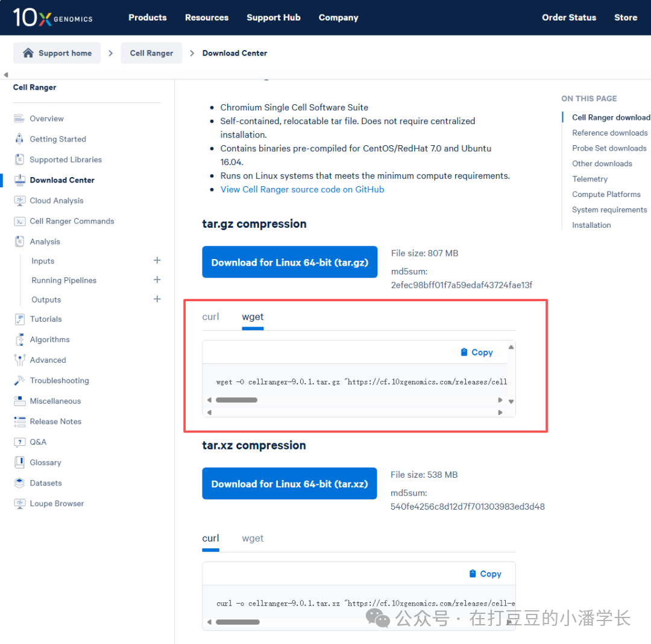Click the 10x Genomics logo
The height and width of the screenshot is (644, 651).
[x=52, y=17]
